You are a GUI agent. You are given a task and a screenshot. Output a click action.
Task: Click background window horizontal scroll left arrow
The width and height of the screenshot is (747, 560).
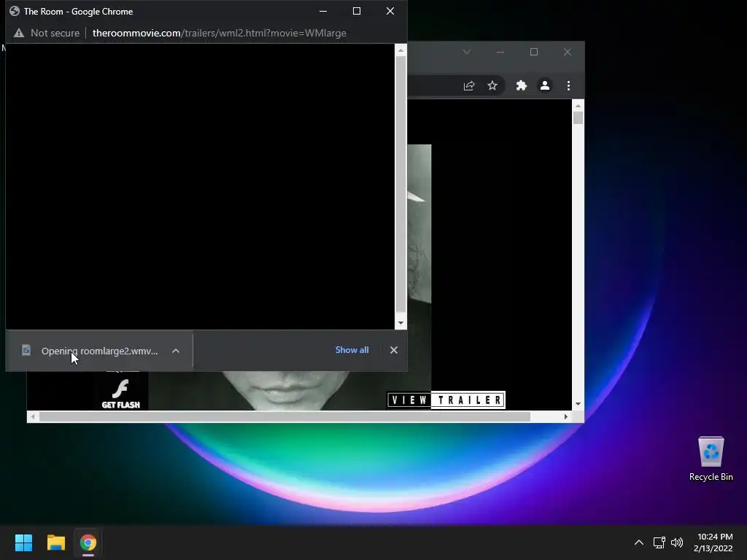coord(32,416)
